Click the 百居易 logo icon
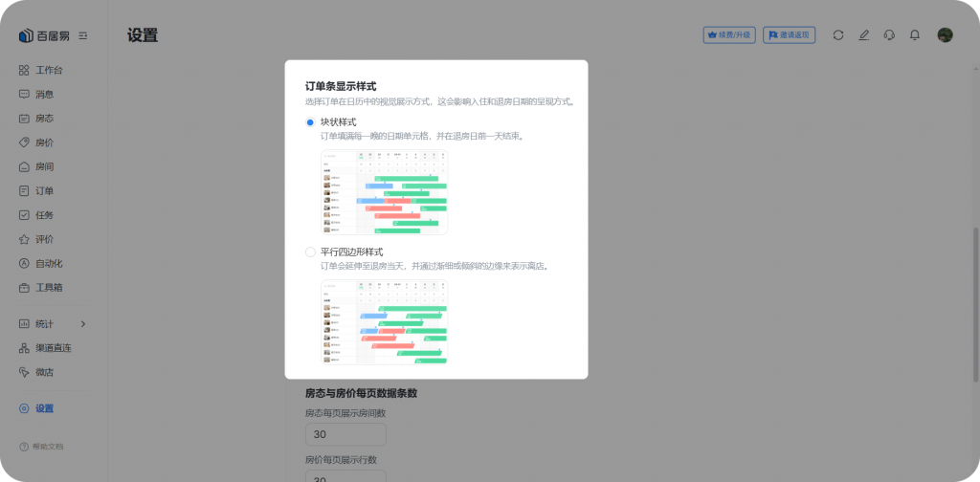Viewport: 980px width, 482px height. point(26,35)
